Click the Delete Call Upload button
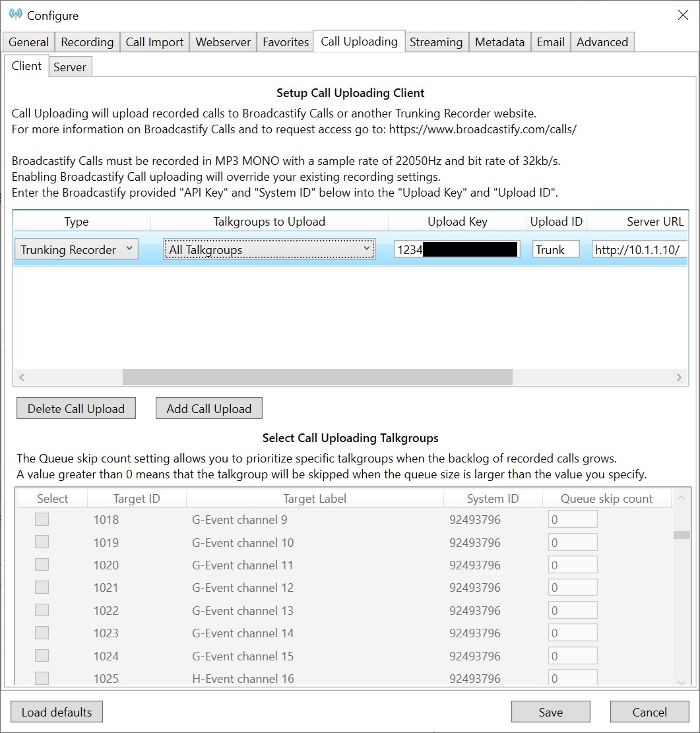The height and width of the screenshot is (733, 700). click(77, 408)
